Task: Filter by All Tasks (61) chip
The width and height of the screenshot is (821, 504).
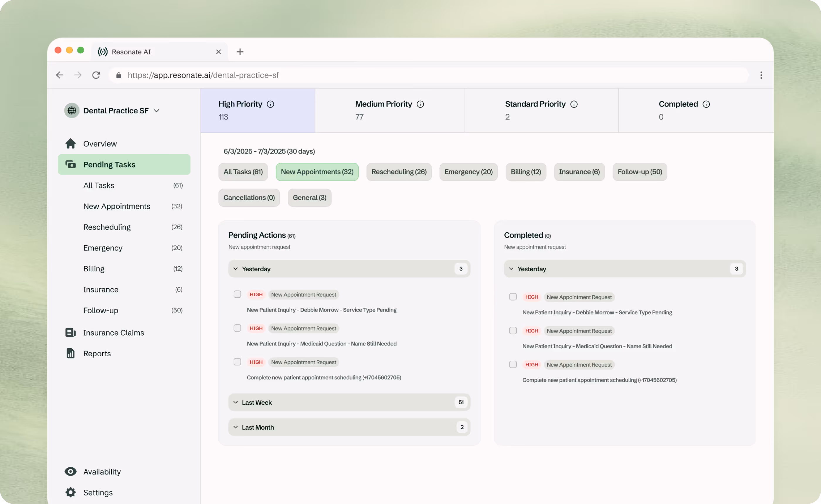Action: tap(243, 172)
